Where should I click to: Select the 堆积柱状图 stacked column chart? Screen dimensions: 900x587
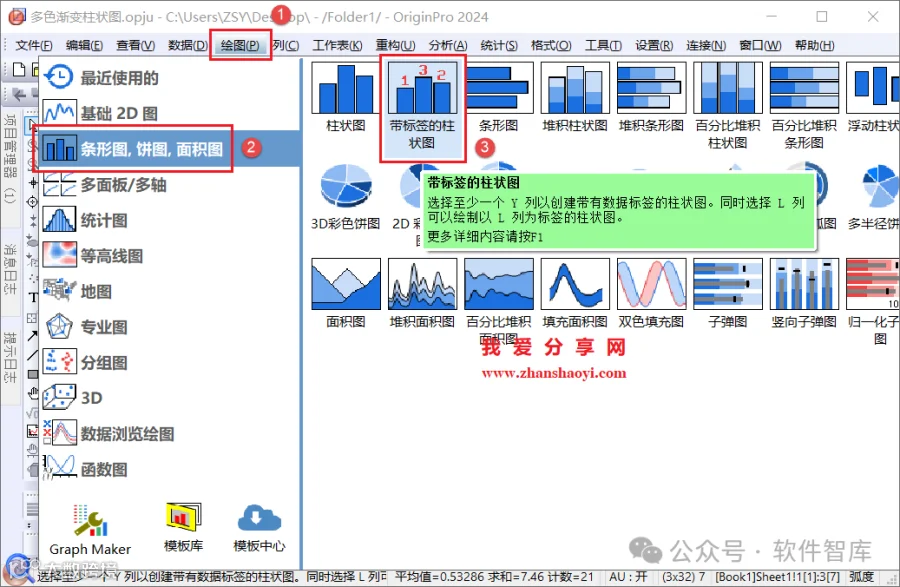(575, 98)
